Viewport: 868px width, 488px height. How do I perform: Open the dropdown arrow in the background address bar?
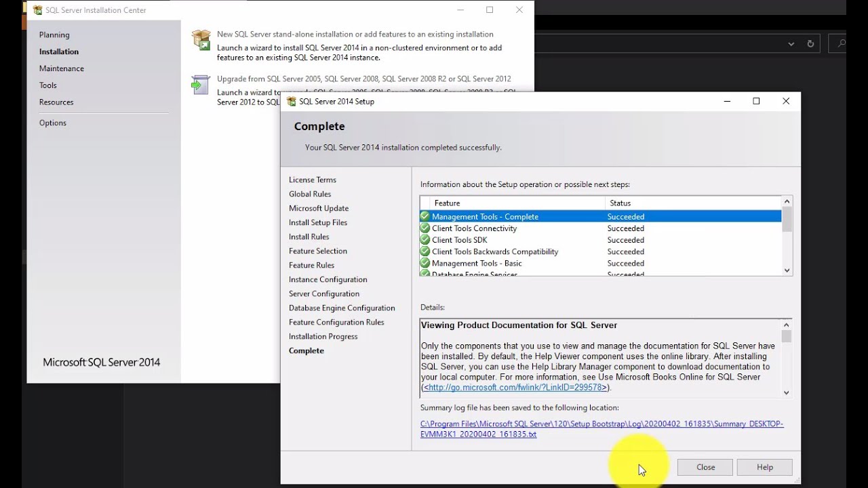point(791,43)
